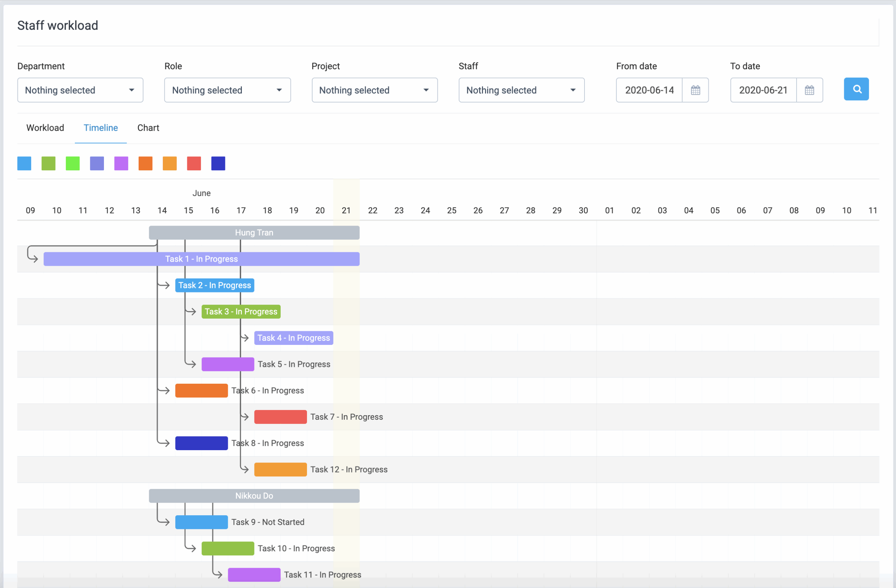
Task: Select the blue legend color swatch
Action: pos(24,163)
